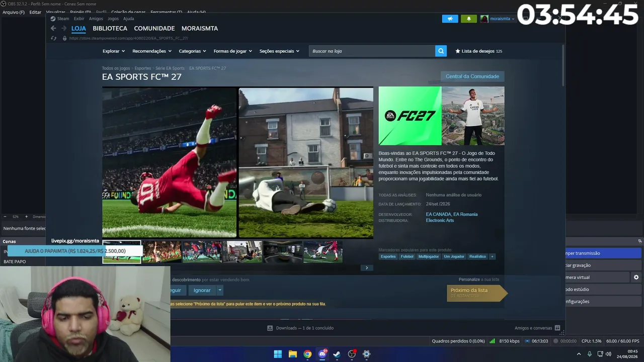Advance the screenshot strip with the right arrow
The height and width of the screenshot is (362, 644).
[x=367, y=268]
